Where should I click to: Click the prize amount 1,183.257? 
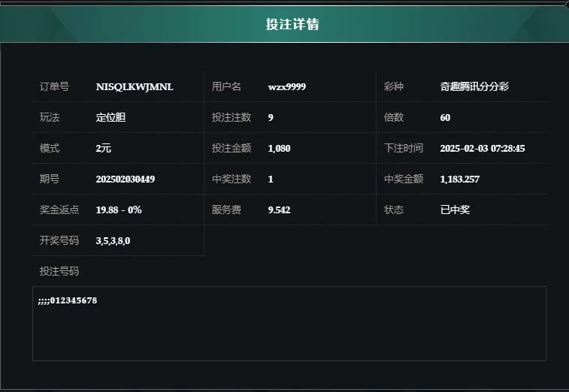(459, 179)
